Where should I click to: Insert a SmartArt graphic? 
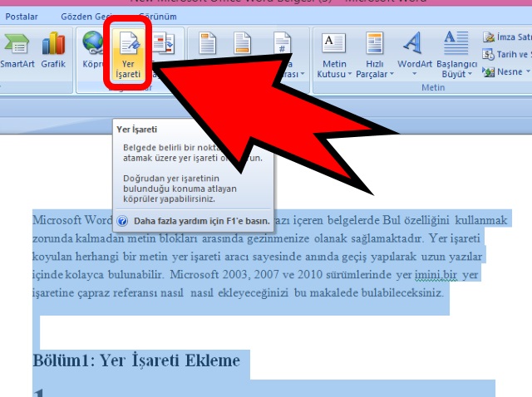[17, 51]
